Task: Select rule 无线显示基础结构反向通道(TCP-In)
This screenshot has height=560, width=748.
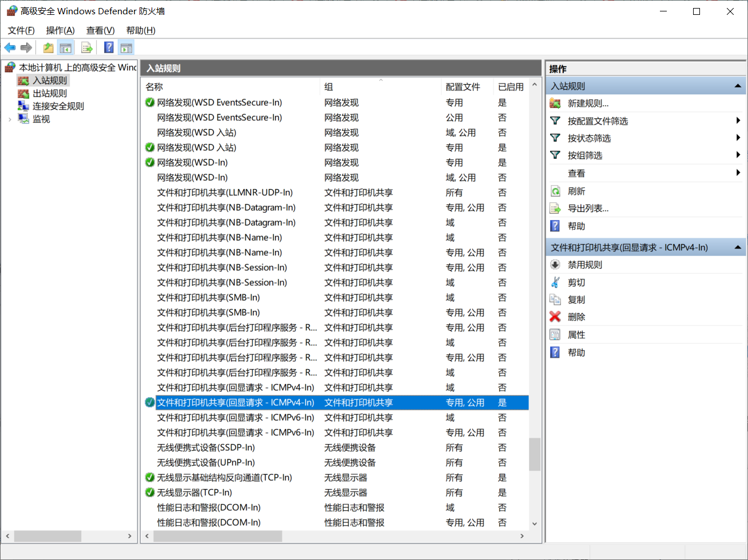Action: pyautogui.click(x=224, y=478)
